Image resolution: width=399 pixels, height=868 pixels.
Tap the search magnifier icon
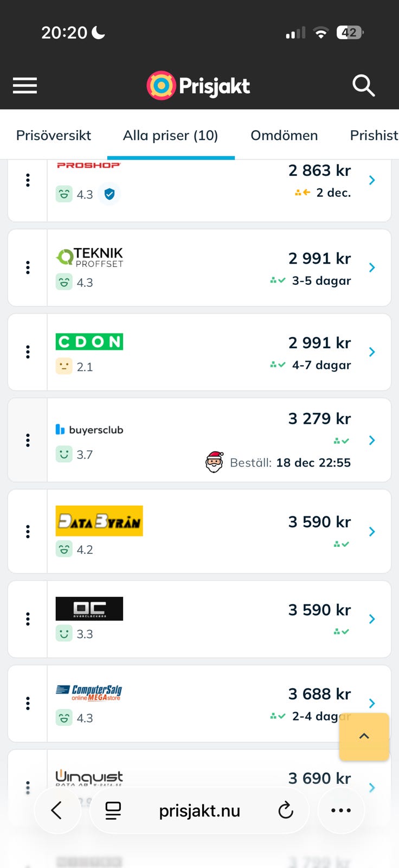coord(363,86)
